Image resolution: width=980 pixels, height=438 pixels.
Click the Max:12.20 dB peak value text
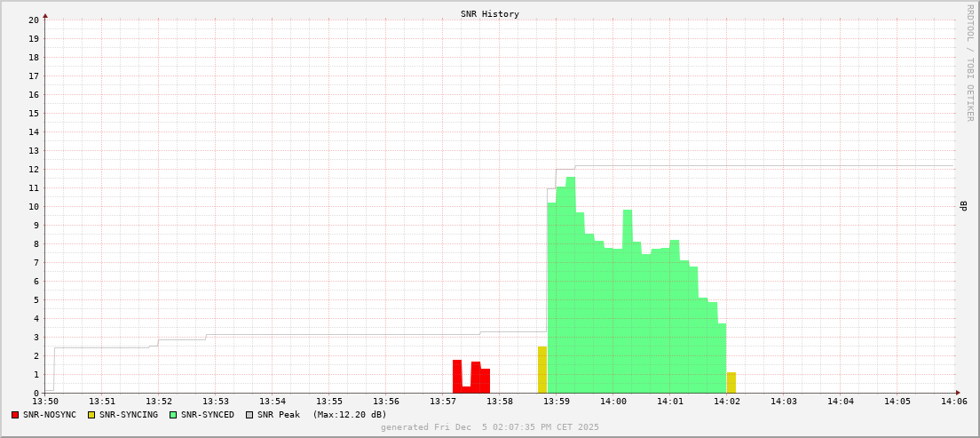pos(350,415)
